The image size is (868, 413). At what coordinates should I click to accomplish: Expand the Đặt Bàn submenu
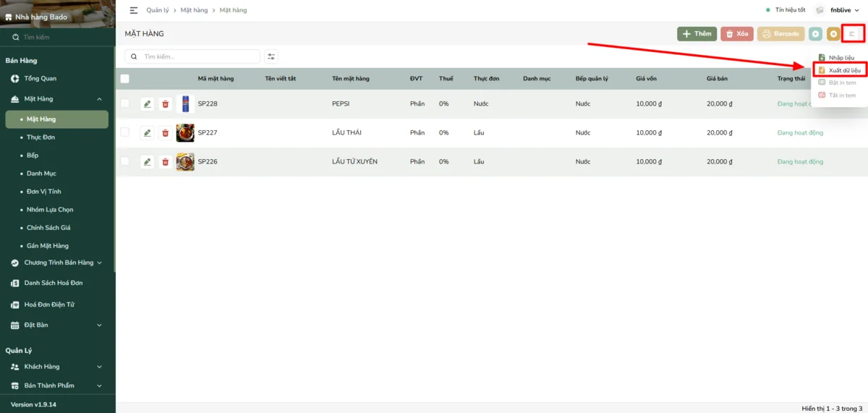99,325
